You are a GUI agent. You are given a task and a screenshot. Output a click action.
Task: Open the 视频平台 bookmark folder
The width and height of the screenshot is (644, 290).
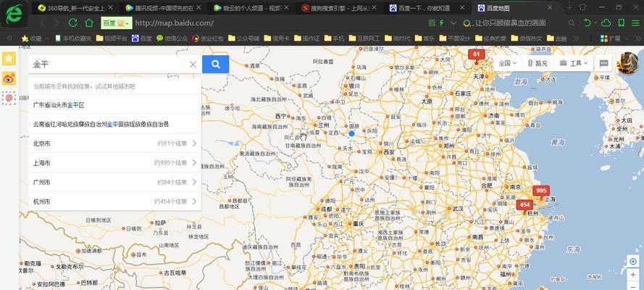pyautogui.click(x=112, y=38)
